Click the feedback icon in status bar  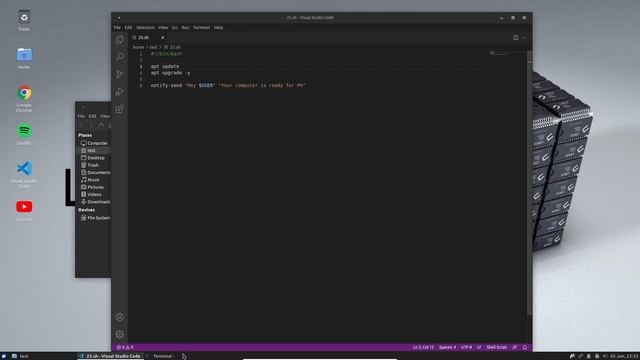pyautogui.click(x=515, y=347)
